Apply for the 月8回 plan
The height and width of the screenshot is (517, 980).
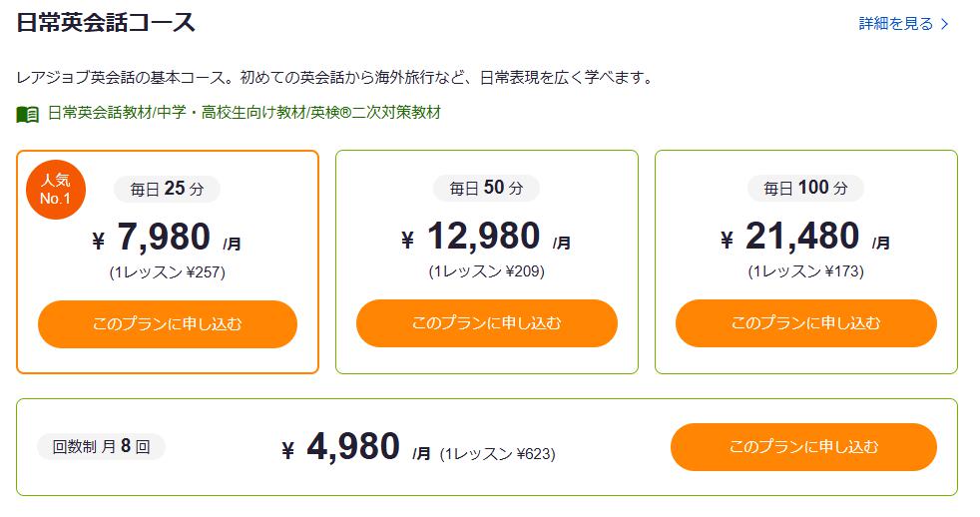click(x=803, y=446)
